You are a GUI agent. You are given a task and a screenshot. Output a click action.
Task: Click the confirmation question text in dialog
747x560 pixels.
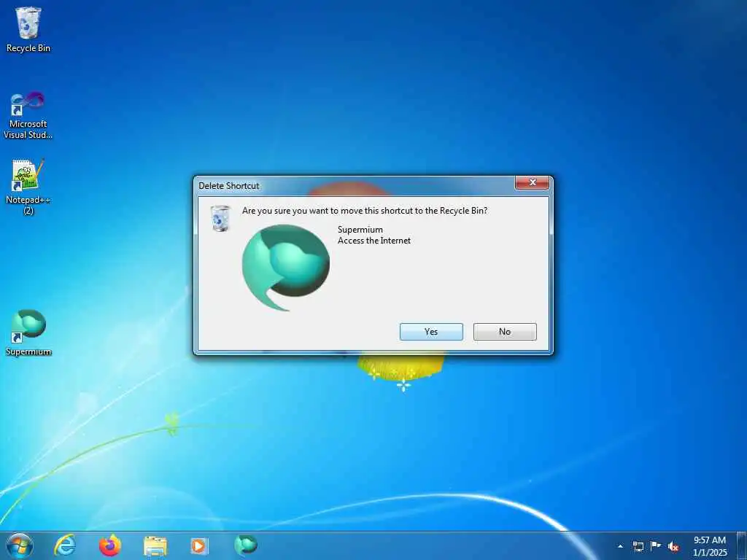tap(365, 211)
